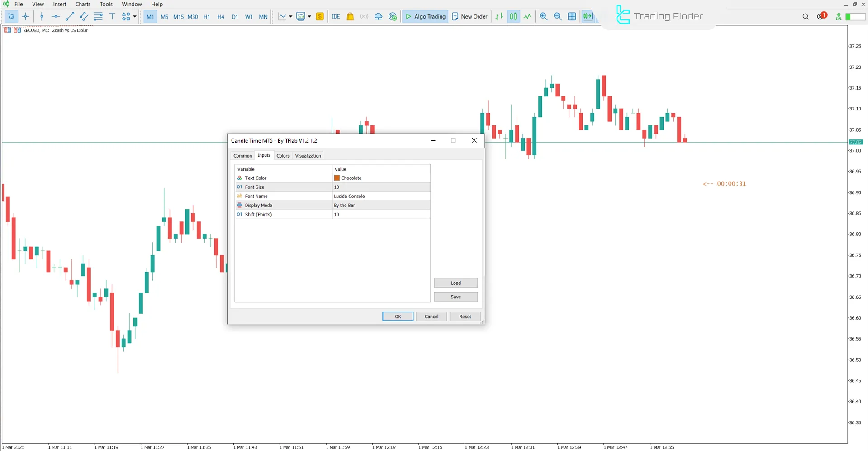Open the Tile Windows grid icon
Screen dimensions: 868x451
pyautogui.click(x=572, y=16)
